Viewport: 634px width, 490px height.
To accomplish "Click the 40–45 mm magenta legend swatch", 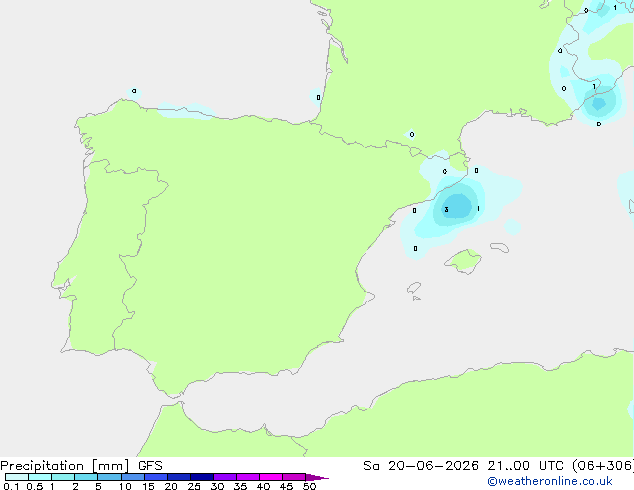I will (x=271, y=477).
